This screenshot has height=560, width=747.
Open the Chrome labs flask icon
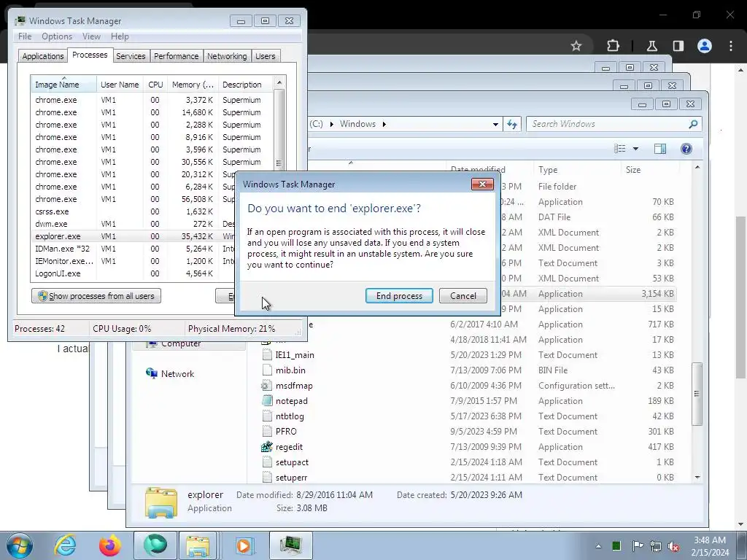click(x=651, y=46)
